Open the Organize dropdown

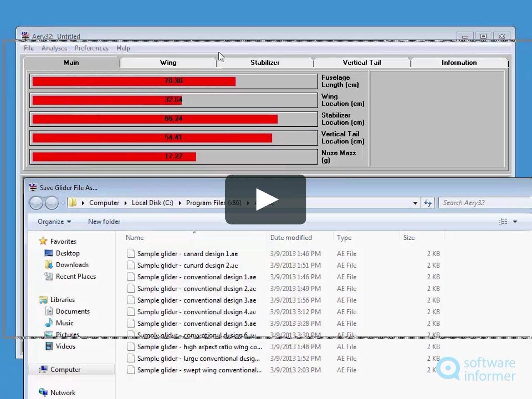click(x=54, y=222)
